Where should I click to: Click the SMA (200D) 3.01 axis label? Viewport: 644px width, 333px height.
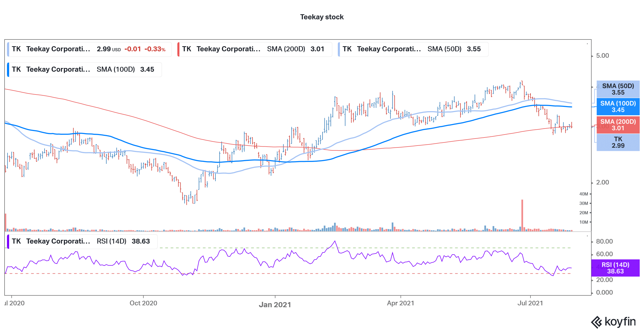click(618, 125)
